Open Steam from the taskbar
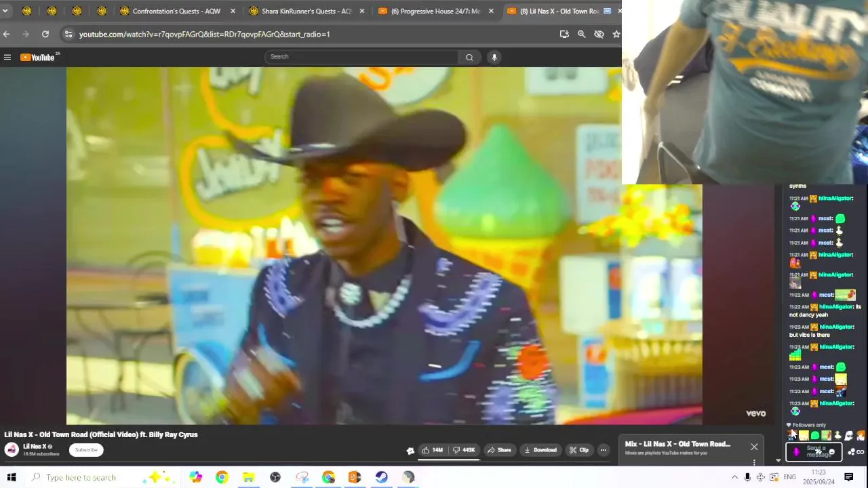The width and height of the screenshot is (868, 488). [382, 477]
